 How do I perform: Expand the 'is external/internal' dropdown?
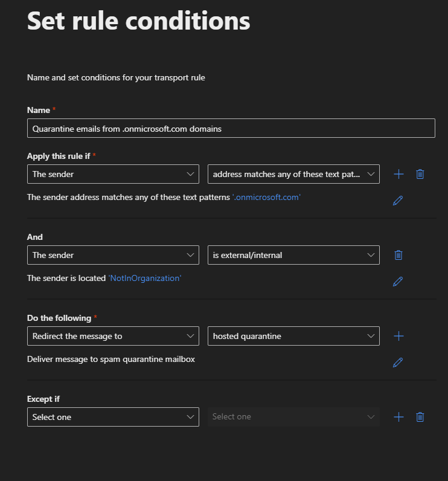click(x=293, y=255)
